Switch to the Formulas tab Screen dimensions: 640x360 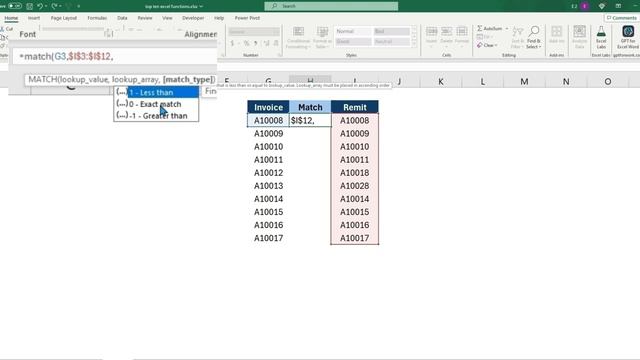pyautogui.click(x=97, y=18)
